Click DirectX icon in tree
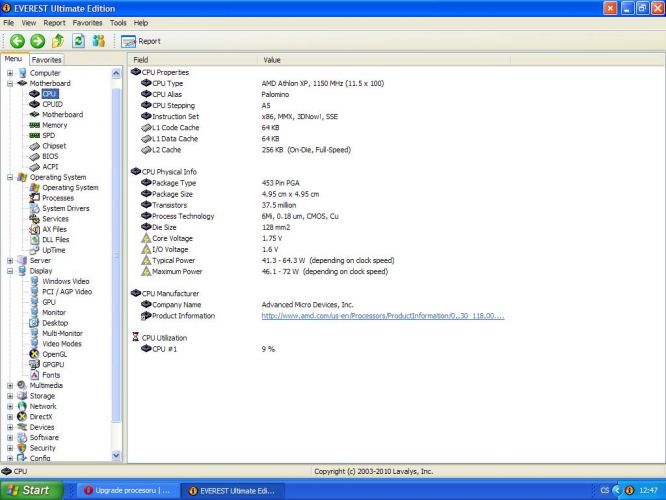This screenshot has width=666, height=500. coord(22,417)
